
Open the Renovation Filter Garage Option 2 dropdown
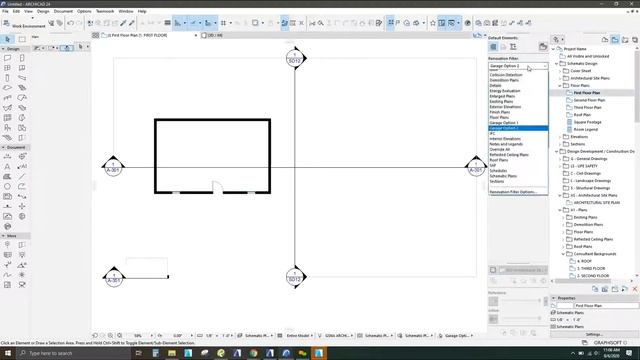pyautogui.click(x=518, y=66)
